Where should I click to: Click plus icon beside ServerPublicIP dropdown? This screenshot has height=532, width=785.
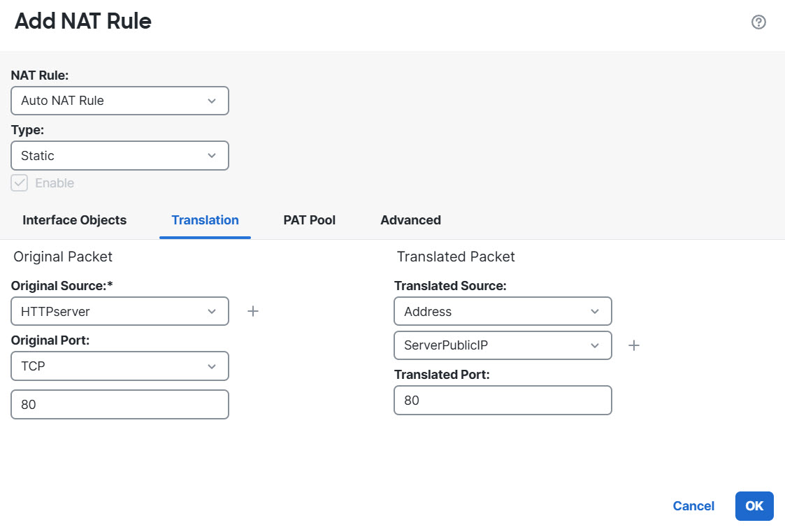click(634, 345)
